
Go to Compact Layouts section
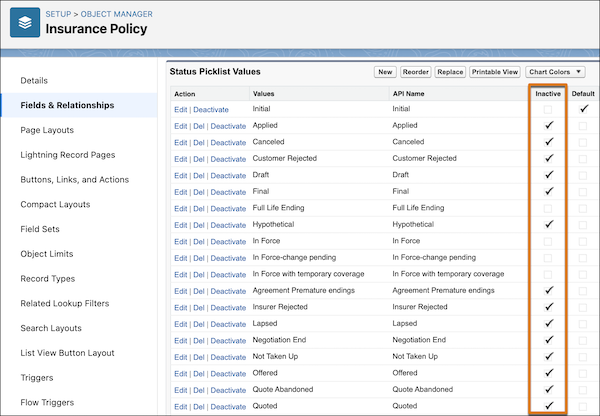(x=55, y=204)
